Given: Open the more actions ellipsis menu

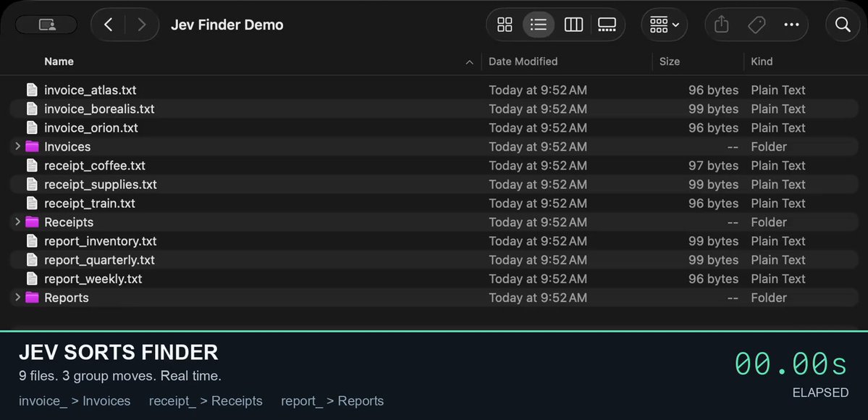Looking at the screenshot, I should [x=791, y=25].
